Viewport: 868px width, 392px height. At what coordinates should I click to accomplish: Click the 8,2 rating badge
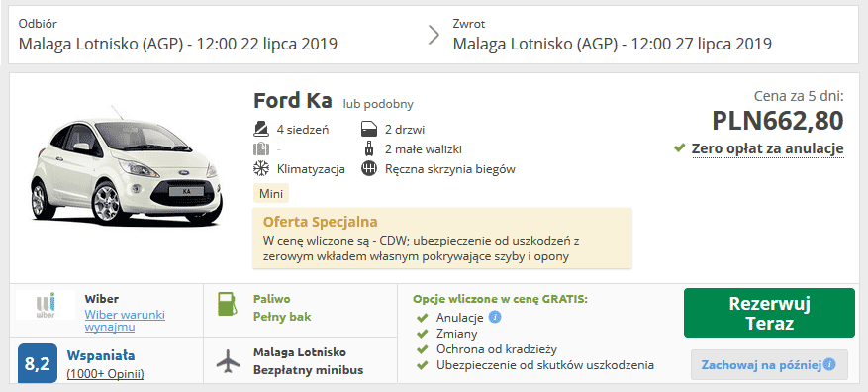click(x=38, y=363)
